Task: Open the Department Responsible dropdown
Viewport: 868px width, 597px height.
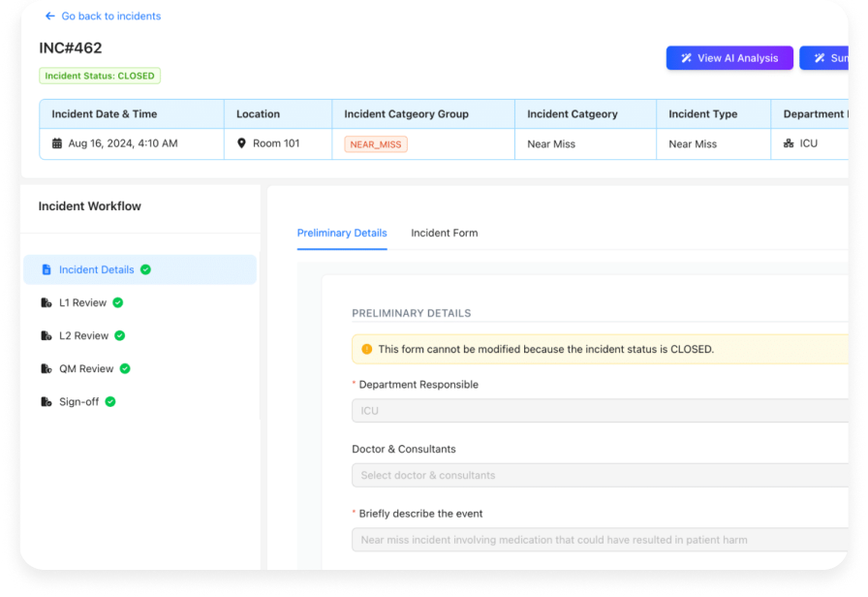Action: [x=601, y=411]
